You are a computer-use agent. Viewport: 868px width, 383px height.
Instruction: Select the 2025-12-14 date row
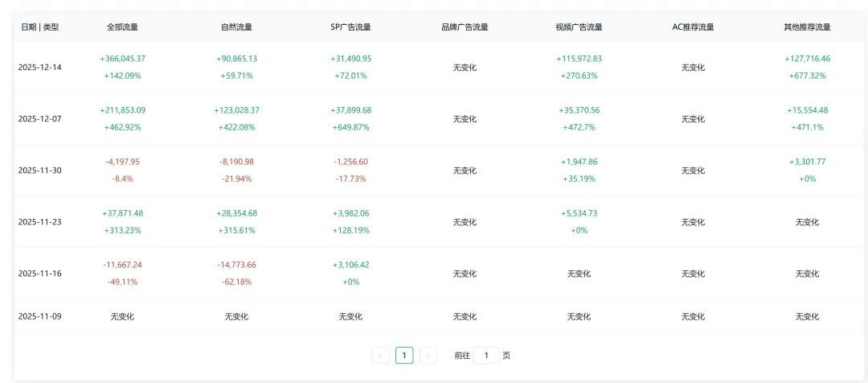pos(40,68)
